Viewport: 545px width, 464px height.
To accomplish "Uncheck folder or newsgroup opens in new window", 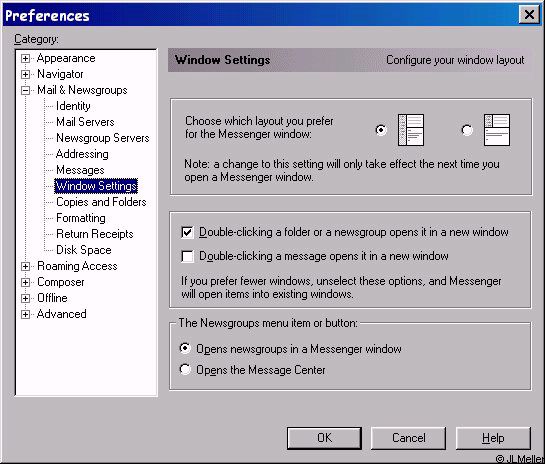I will [187, 232].
